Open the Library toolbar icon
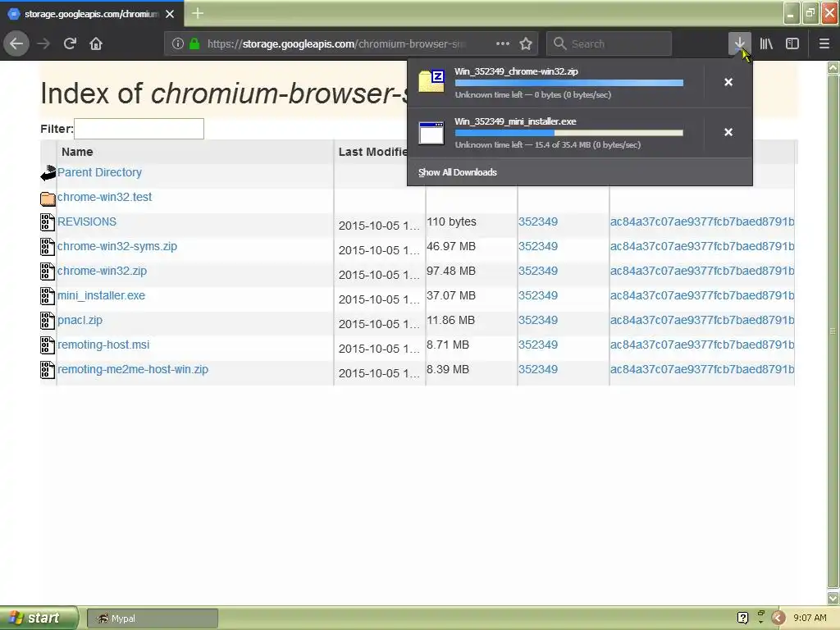The image size is (840, 630). [x=766, y=43]
